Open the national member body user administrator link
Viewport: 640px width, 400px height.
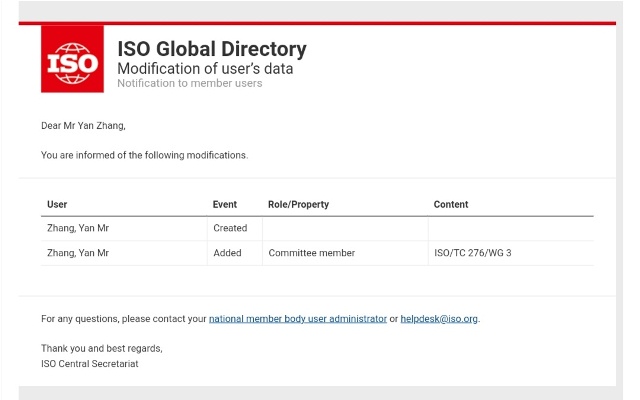[x=297, y=319]
